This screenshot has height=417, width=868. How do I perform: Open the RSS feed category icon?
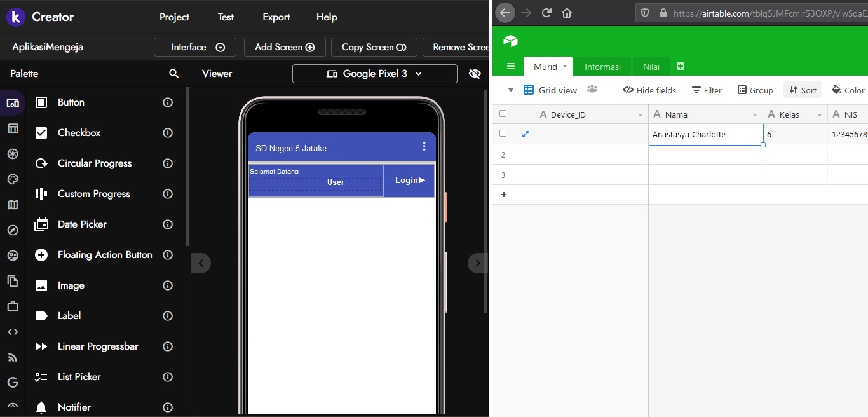coord(13,357)
